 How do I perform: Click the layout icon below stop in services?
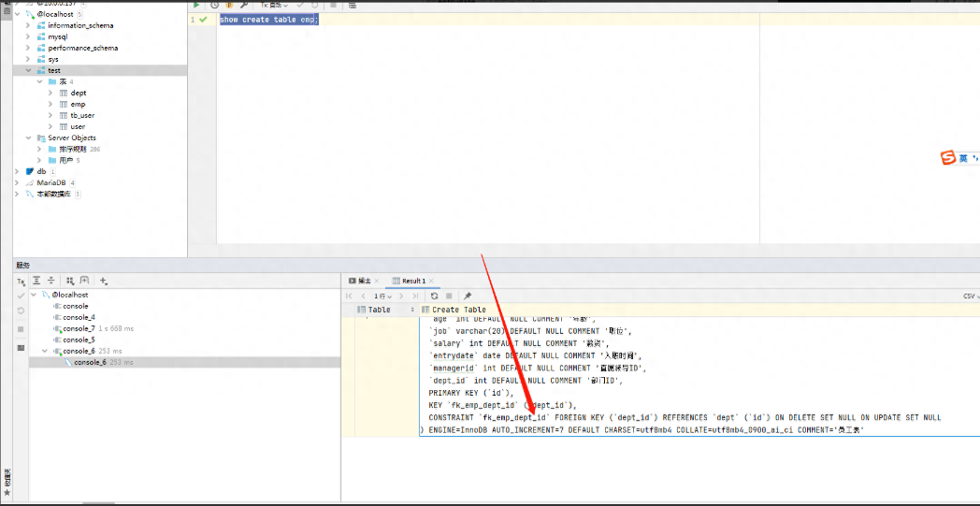tap(21, 347)
